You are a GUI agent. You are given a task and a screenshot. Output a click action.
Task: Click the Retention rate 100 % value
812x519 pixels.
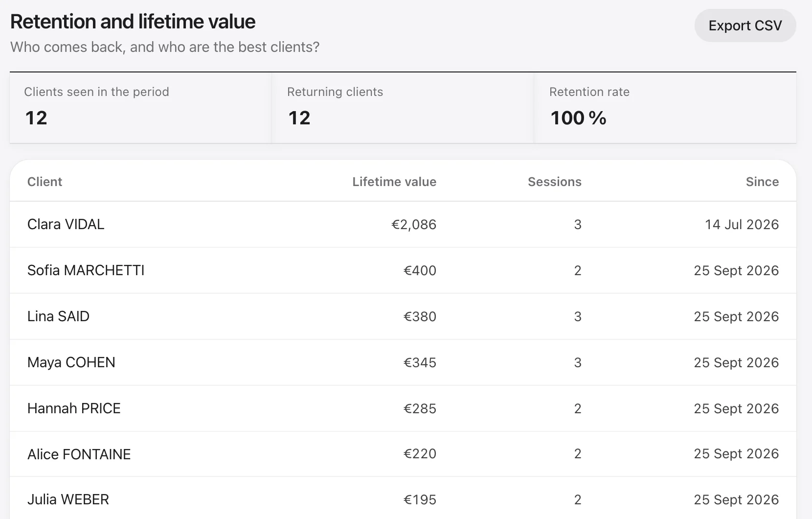click(578, 118)
